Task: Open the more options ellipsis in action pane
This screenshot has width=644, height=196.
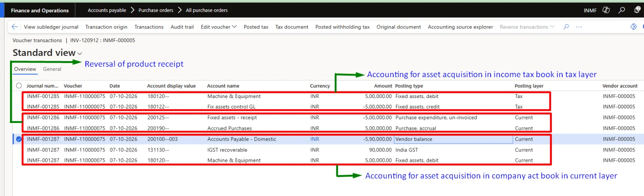Action: [579, 27]
